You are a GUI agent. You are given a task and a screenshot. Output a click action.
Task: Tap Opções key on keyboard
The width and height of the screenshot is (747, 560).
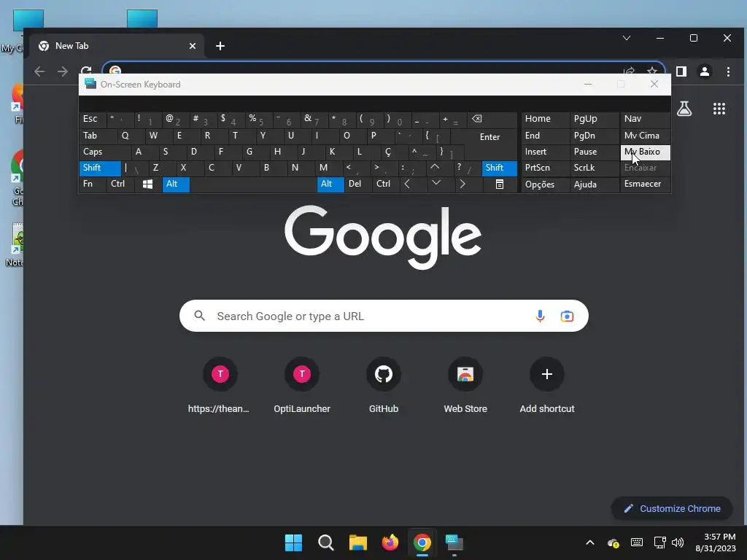pyautogui.click(x=545, y=184)
